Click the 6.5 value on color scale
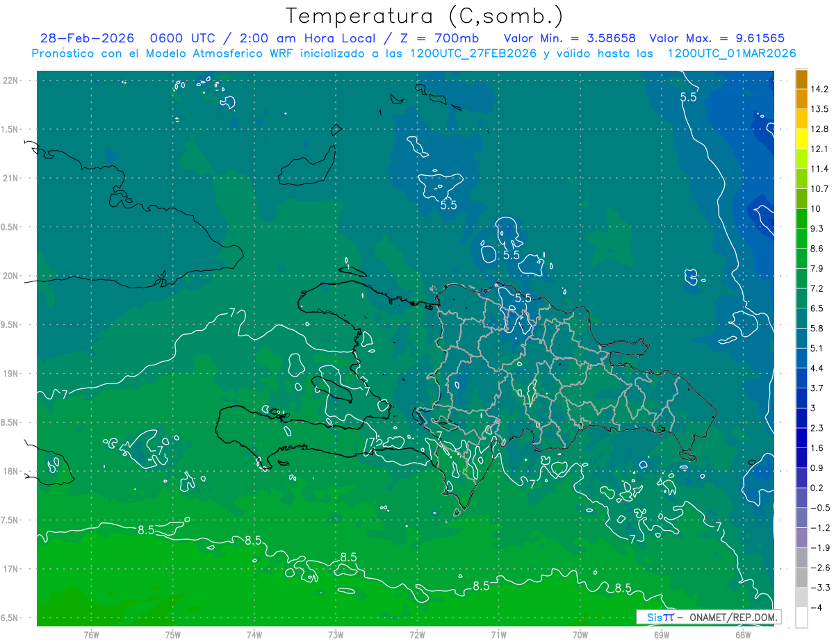 click(818, 308)
